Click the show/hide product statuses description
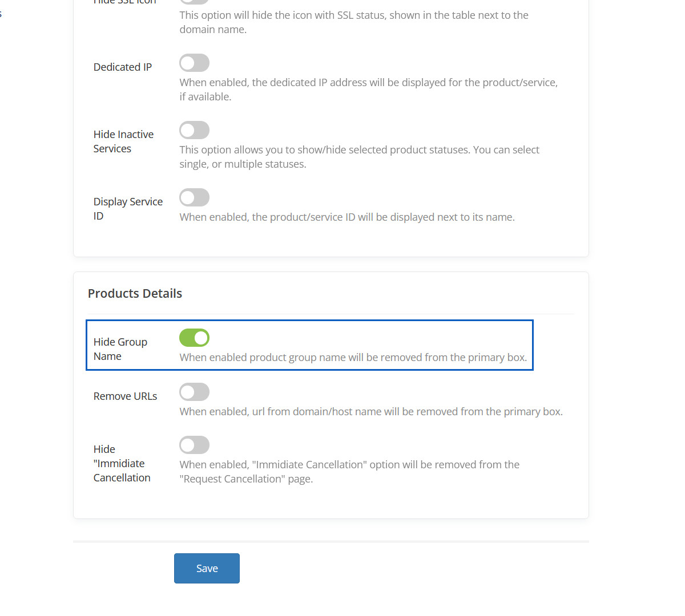This screenshot has width=685, height=616. 359,157
